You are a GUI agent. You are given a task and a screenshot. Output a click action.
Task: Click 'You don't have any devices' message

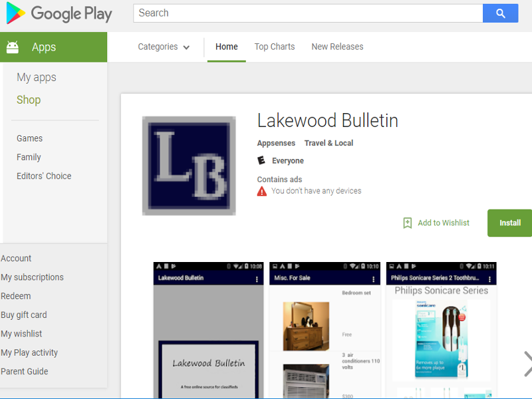(x=317, y=191)
